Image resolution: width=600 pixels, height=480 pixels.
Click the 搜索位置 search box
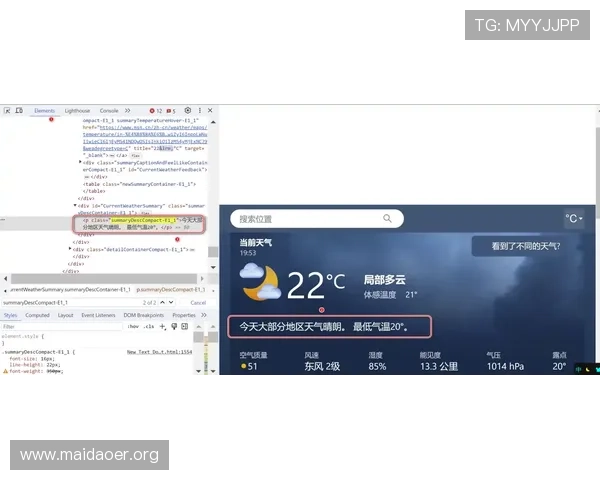[x=317, y=219]
